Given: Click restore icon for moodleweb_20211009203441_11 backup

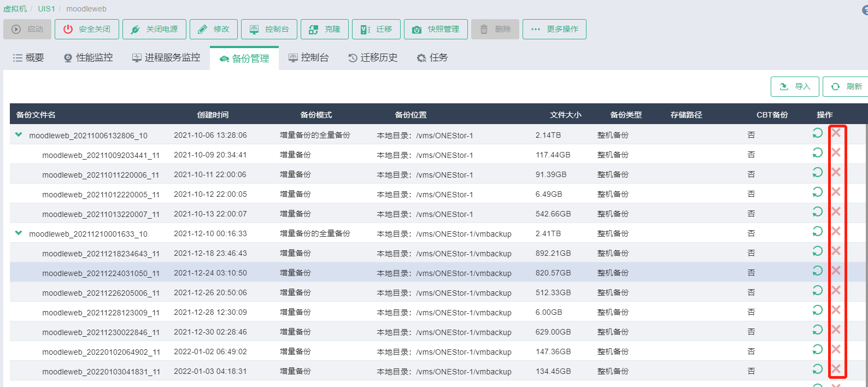Looking at the screenshot, I should click(x=817, y=153).
